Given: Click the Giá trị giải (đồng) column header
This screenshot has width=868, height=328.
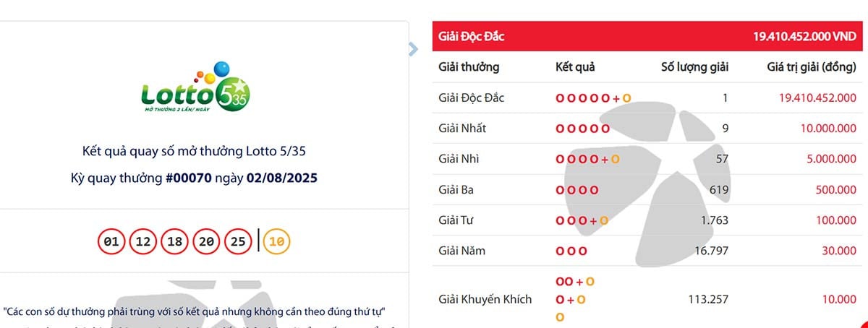Looking at the screenshot, I should tap(812, 67).
